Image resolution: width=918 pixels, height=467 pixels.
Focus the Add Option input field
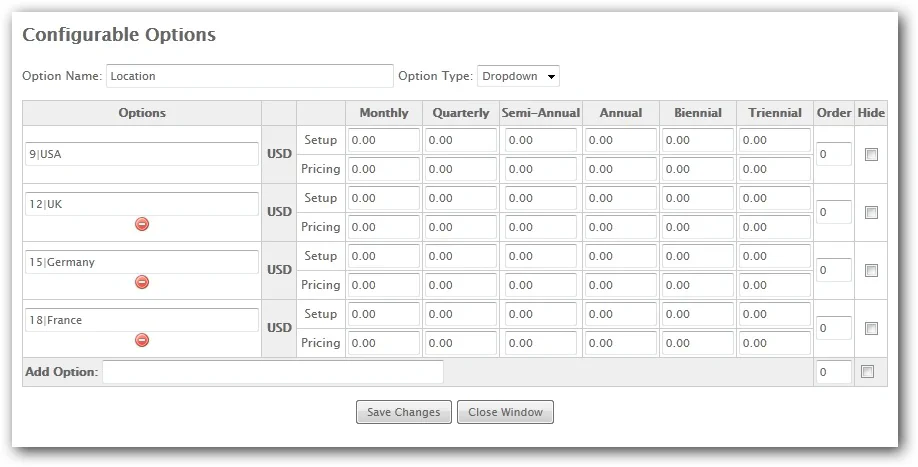[272, 372]
